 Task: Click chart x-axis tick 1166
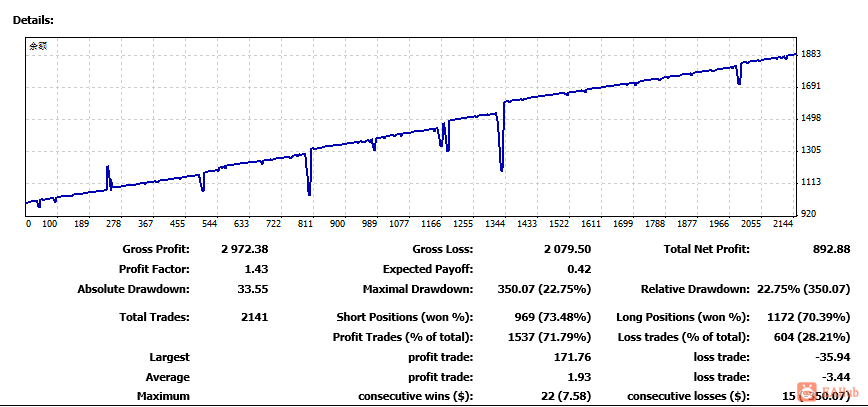431,224
